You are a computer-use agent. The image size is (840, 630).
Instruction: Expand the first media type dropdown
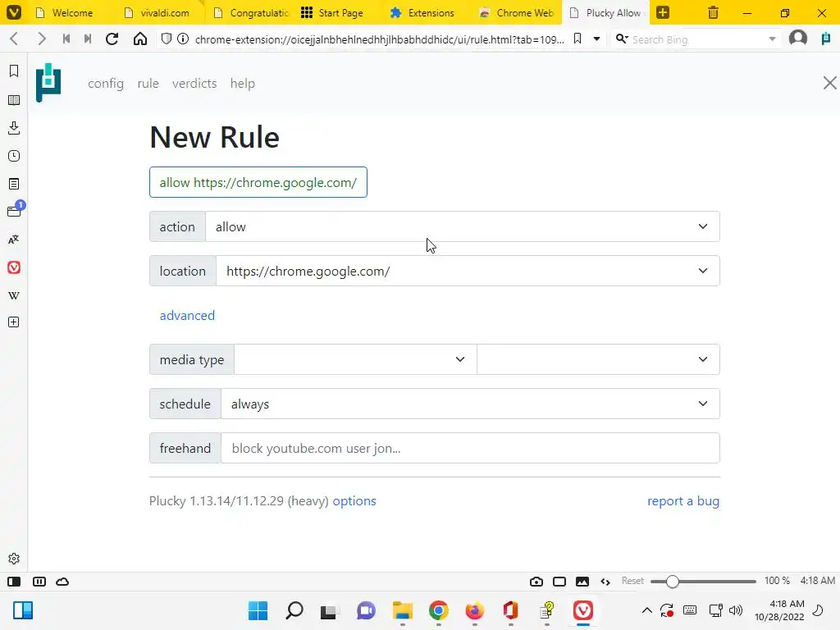coord(355,359)
